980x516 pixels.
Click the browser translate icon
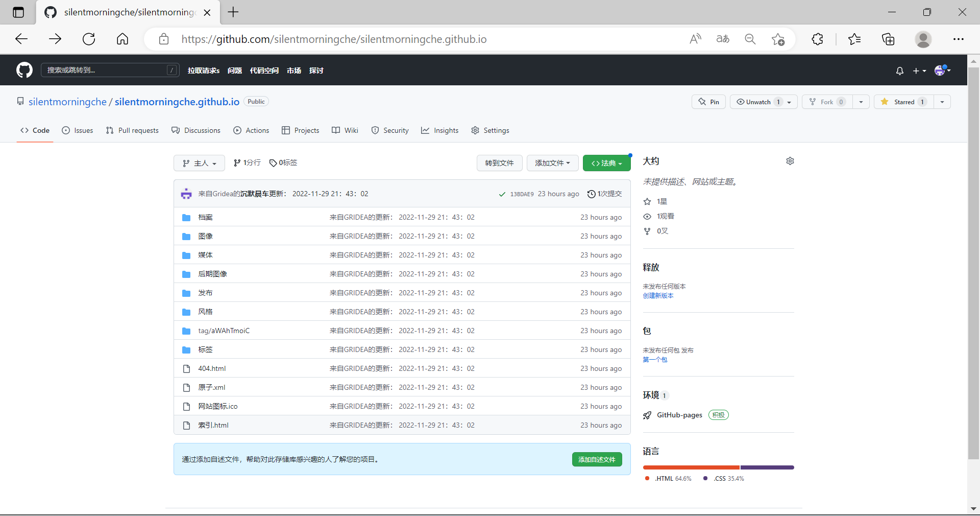click(722, 39)
